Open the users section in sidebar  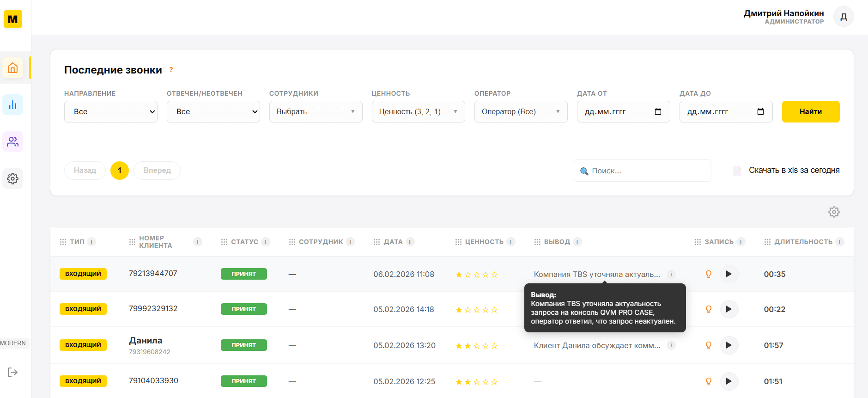point(13,142)
